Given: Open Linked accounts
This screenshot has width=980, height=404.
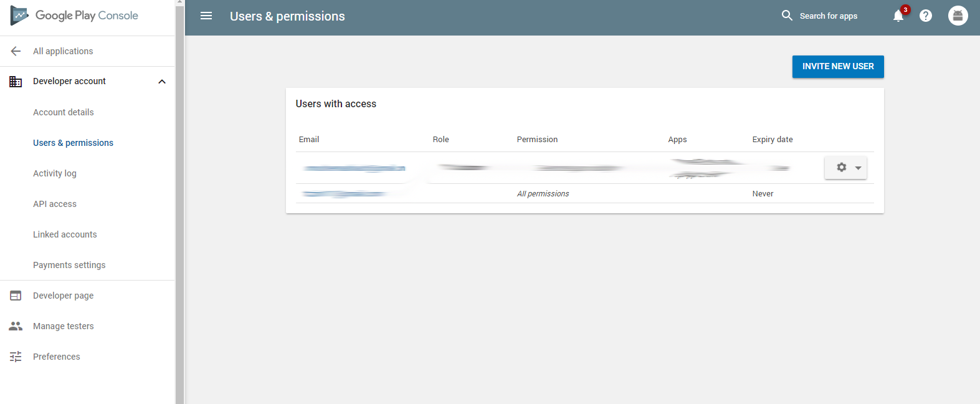Looking at the screenshot, I should (x=65, y=234).
